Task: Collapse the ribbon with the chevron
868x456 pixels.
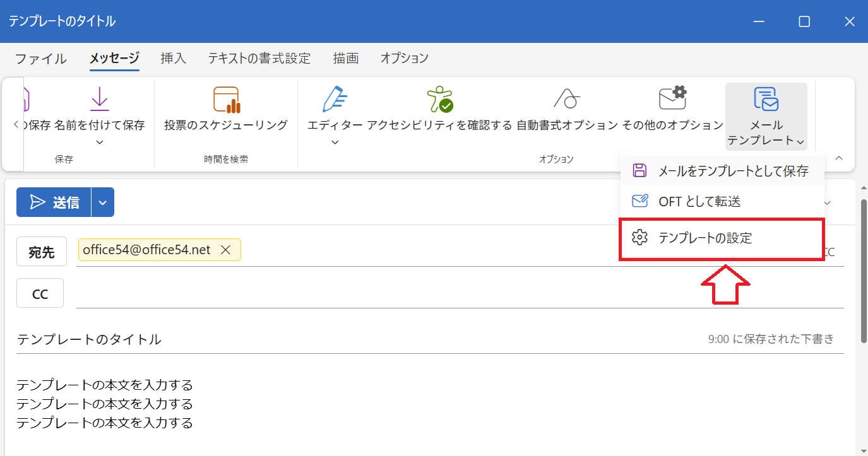Action: point(839,159)
